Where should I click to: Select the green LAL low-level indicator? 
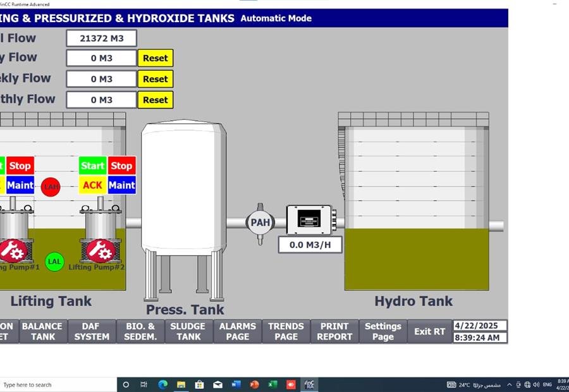[54, 262]
